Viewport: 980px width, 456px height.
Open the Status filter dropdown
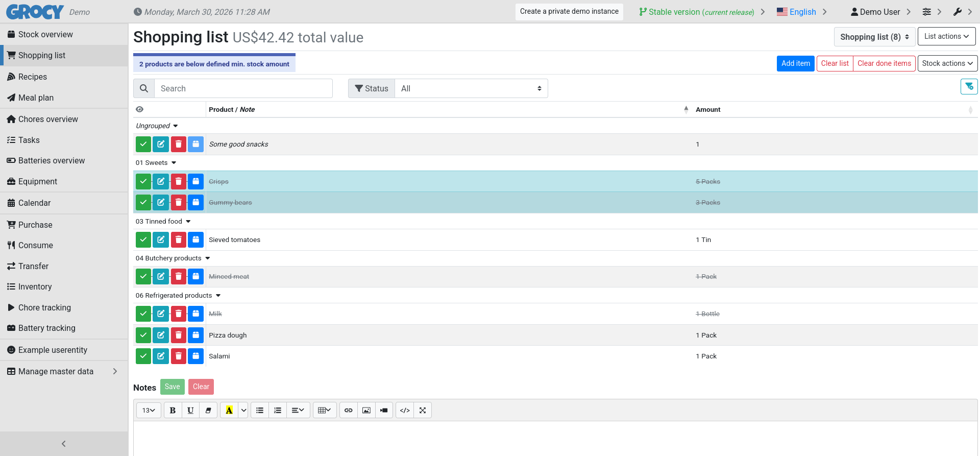[x=471, y=88]
